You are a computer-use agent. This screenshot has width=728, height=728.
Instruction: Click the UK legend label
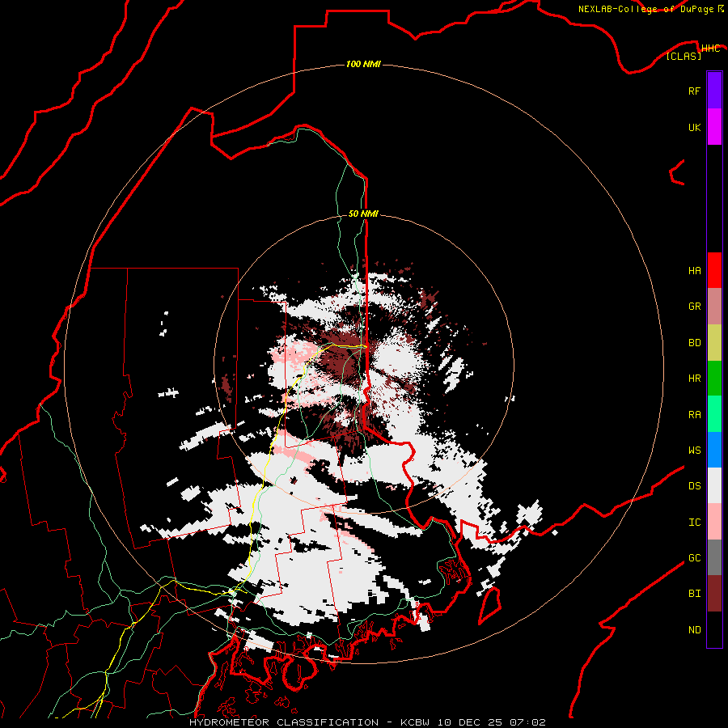click(694, 128)
